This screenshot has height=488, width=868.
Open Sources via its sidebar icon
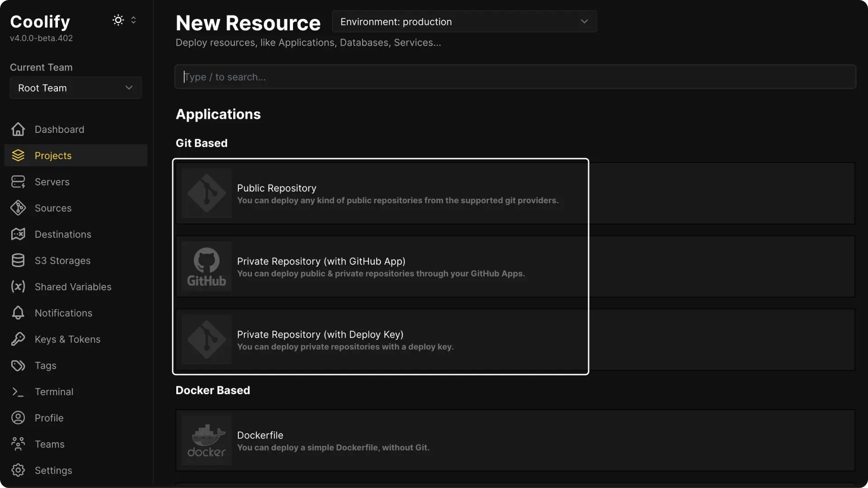tap(18, 208)
